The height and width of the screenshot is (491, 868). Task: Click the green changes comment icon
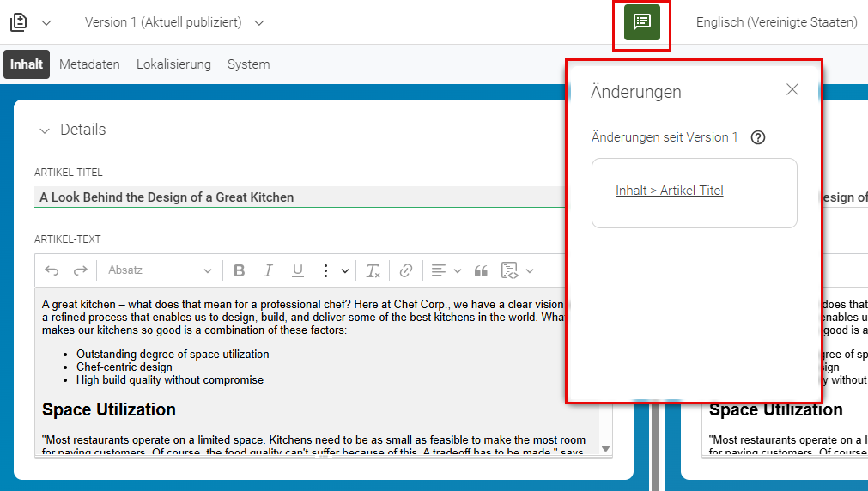[641, 22]
